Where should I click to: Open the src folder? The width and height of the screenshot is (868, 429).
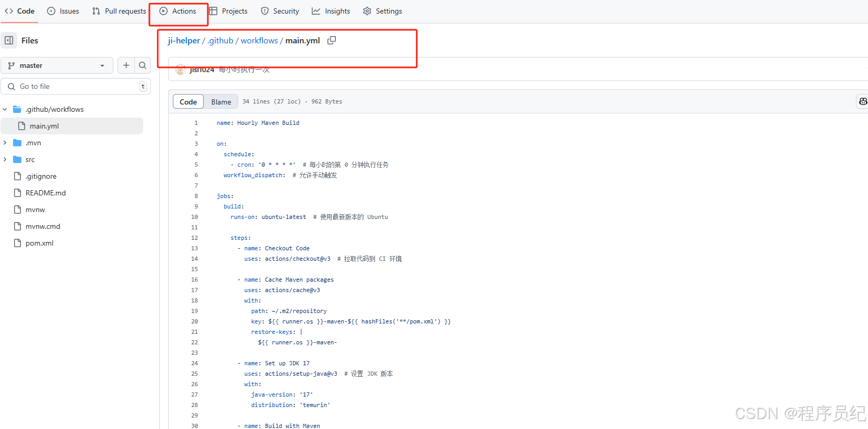click(x=30, y=159)
